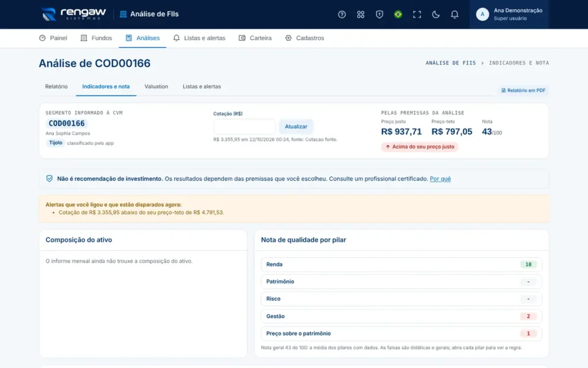Toggle fullscreen mode icon
This screenshot has width=588, height=368.
coord(417,14)
